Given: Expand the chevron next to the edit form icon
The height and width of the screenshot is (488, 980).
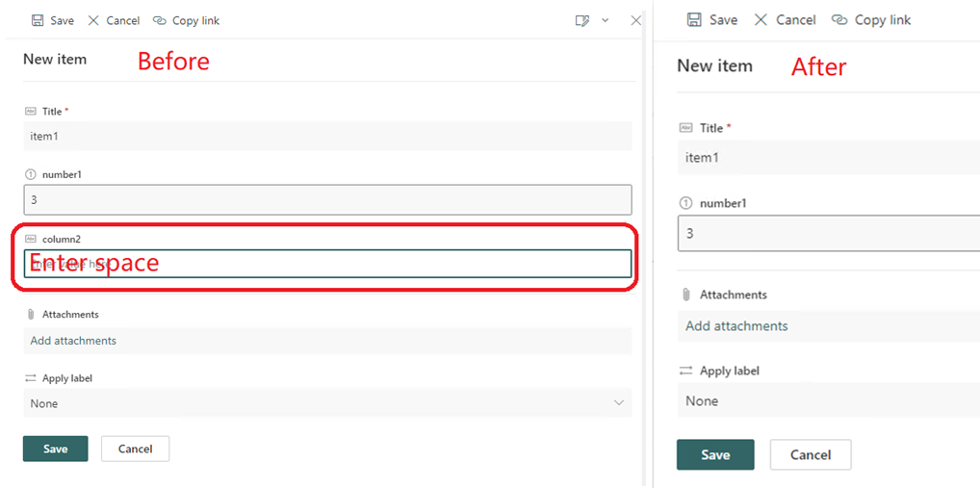Looking at the screenshot, I should click(x=605, y=20).
